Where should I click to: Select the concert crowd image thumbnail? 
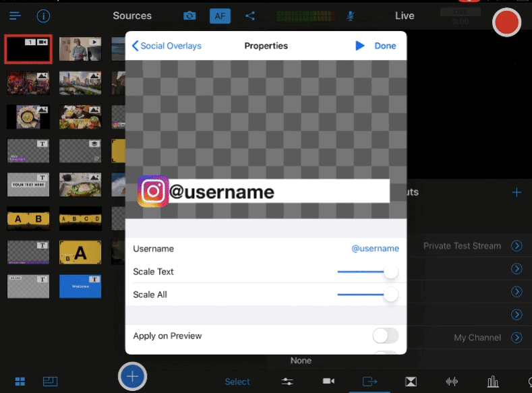click(28, 83)
